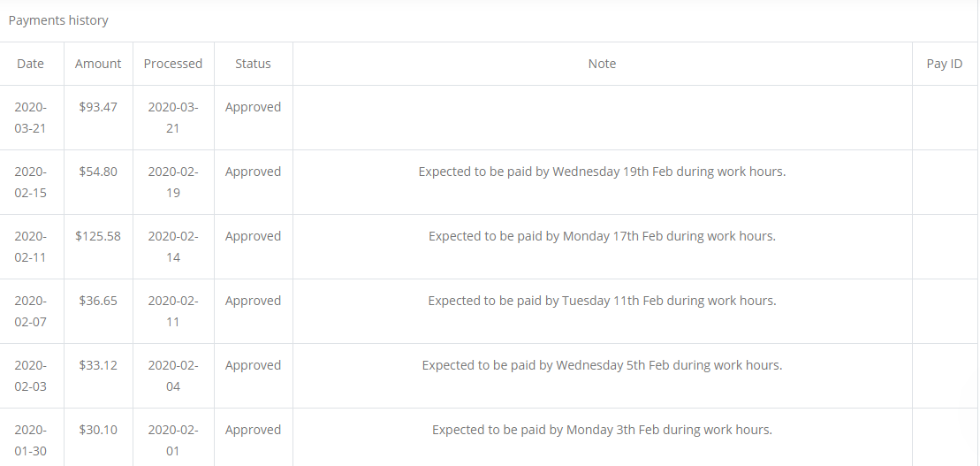980x466 pixels.
Task: Click the Amount column header
Action: [x=98, y=64]
